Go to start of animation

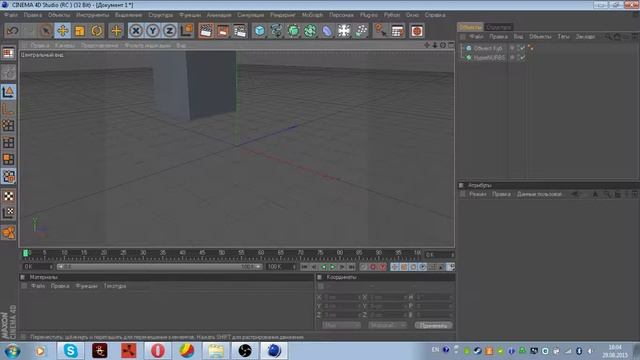tap(304, 267)
